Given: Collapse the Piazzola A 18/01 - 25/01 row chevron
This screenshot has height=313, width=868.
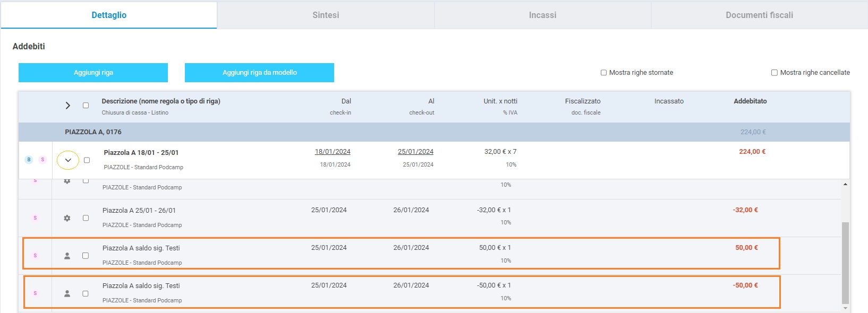Looking at the screenshot, I should pos(68,160).
